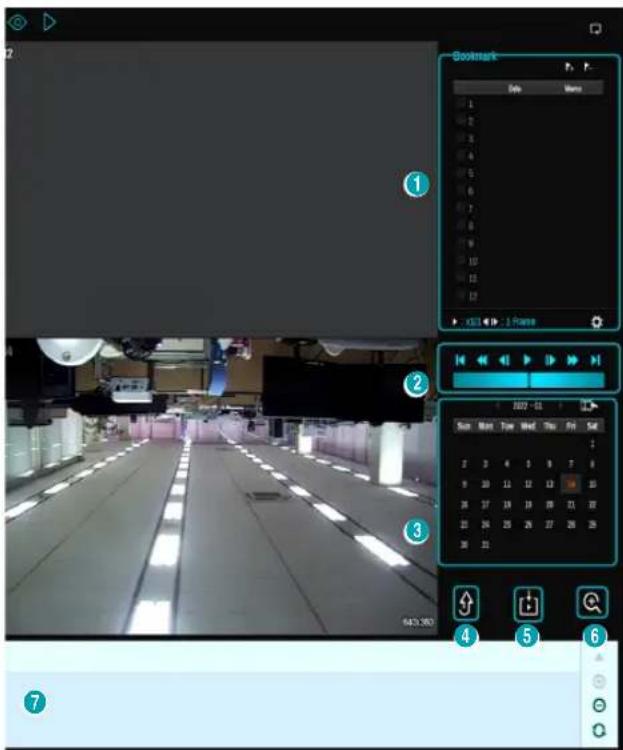623x750 pixels.
Task: Tick checkbox for bookmark row 7
Action: click(461, 208)
